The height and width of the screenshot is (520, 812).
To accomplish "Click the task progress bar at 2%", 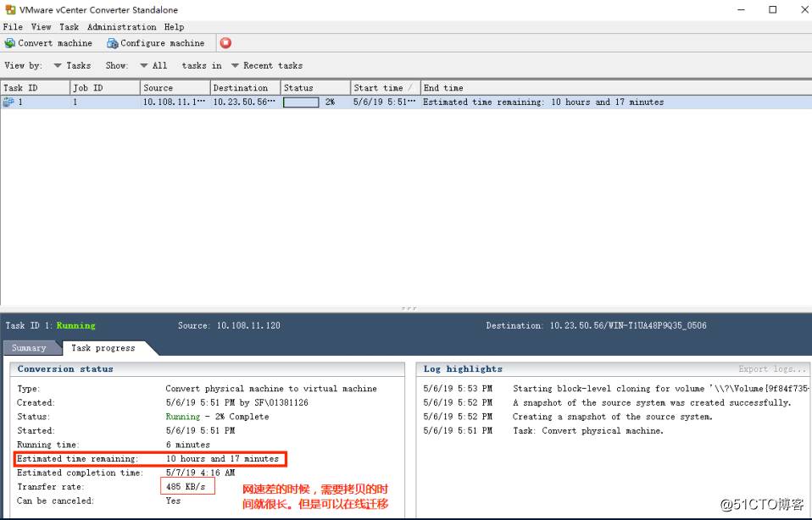I will pyautogui.click(x=301, y=102).
